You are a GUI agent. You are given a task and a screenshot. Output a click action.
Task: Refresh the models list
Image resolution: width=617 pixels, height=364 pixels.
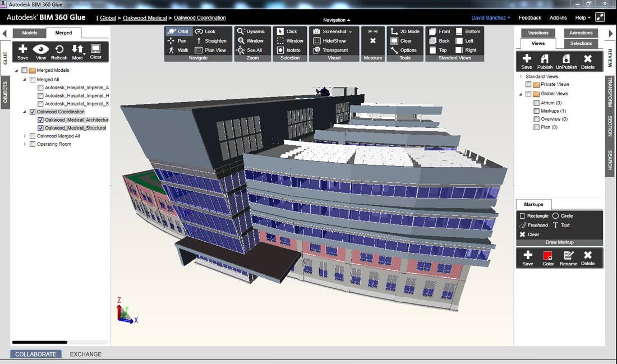coord(59,52)
